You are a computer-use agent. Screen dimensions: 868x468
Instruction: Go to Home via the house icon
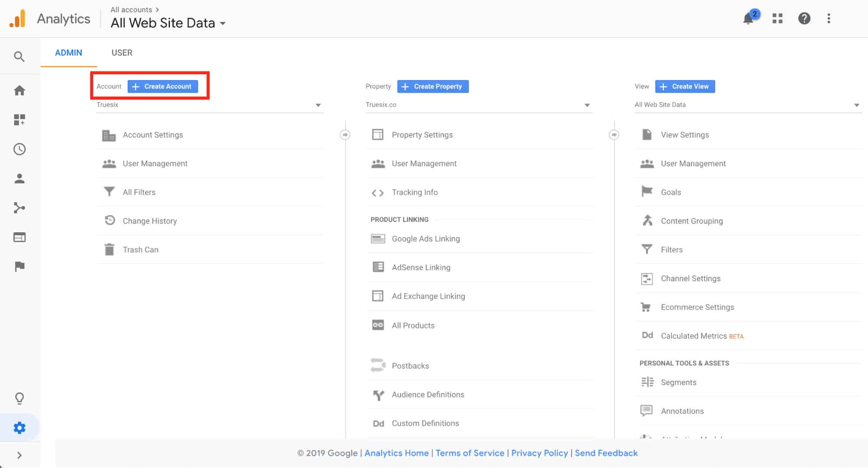click(x=19, y=90)
